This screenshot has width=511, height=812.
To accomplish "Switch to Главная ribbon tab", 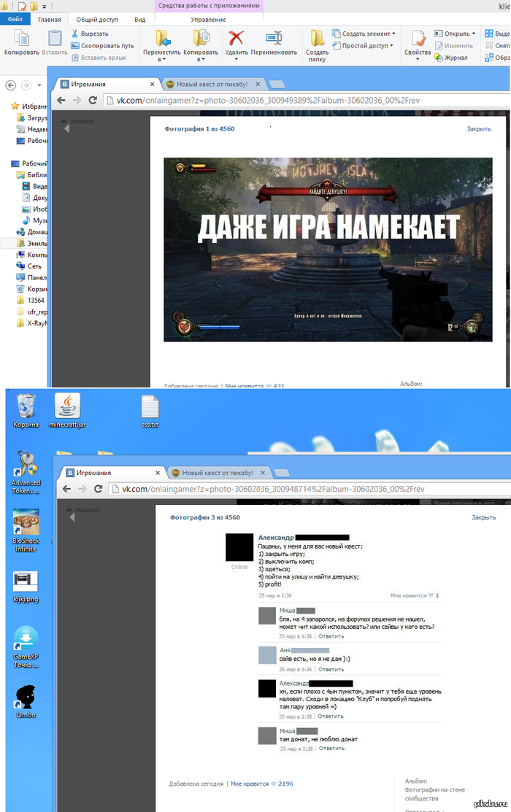I will tap(49, 20).
